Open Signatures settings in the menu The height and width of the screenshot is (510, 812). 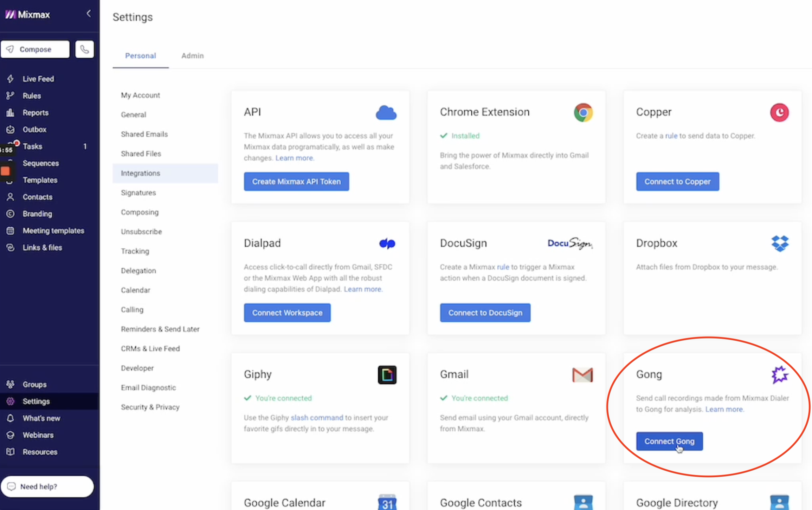[138, 192]
